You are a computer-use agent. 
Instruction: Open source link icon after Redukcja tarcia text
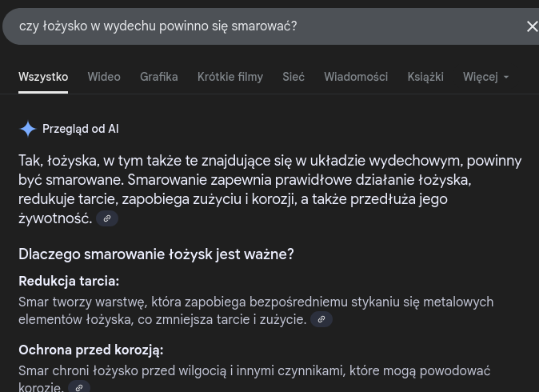(321, 320)
